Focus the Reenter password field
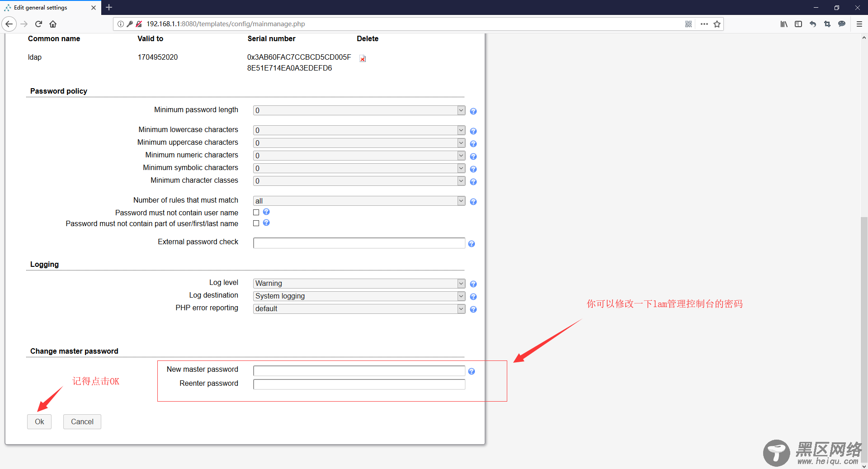Image resolution: width=868 pixels, height=469 pixels. [x=359, y=384]
